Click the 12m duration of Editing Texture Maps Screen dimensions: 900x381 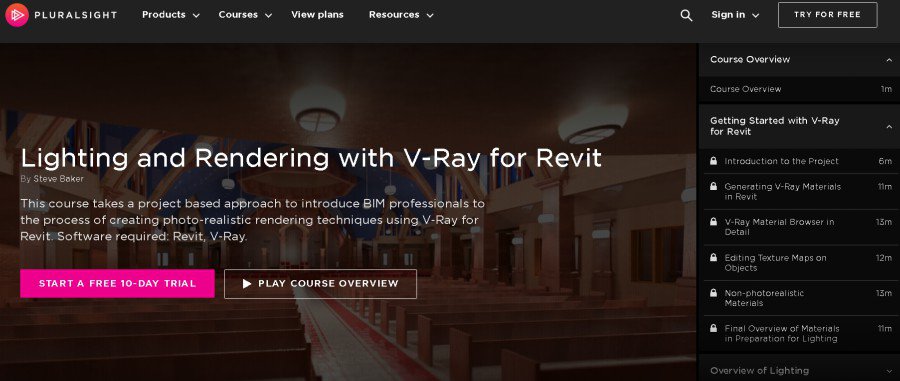(x=884, y=258)
